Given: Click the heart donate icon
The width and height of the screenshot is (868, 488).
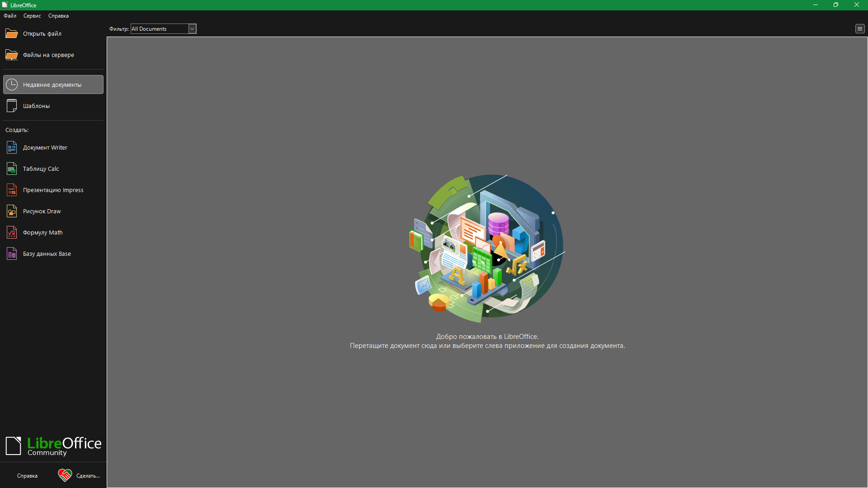Looking at the screenshot, I should click(65, 475).
